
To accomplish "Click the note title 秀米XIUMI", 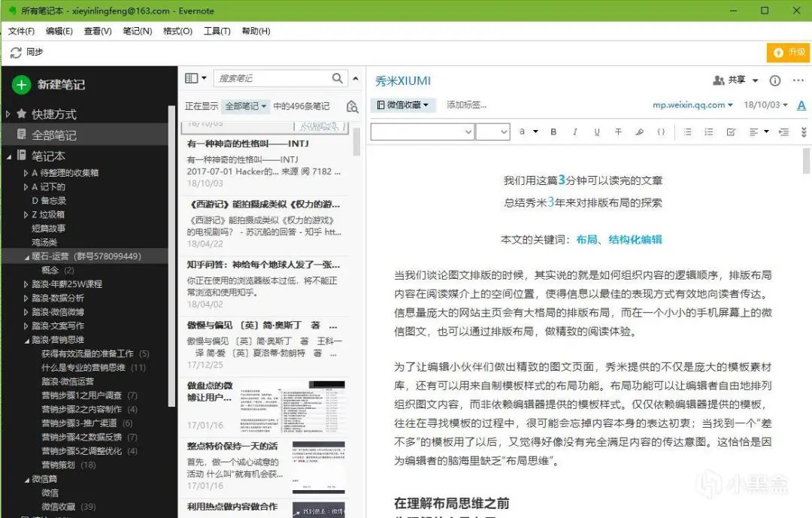I will pos(402,80).
